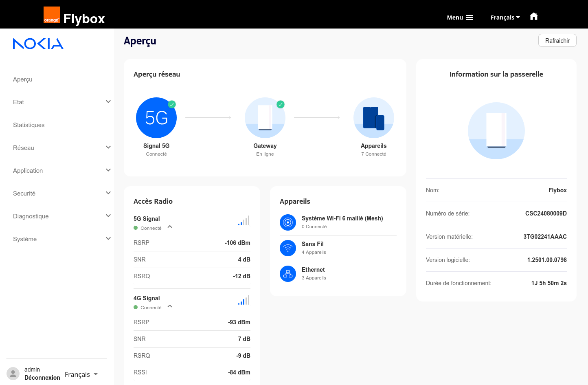Click the Nokia logo in sidebar

38,44
